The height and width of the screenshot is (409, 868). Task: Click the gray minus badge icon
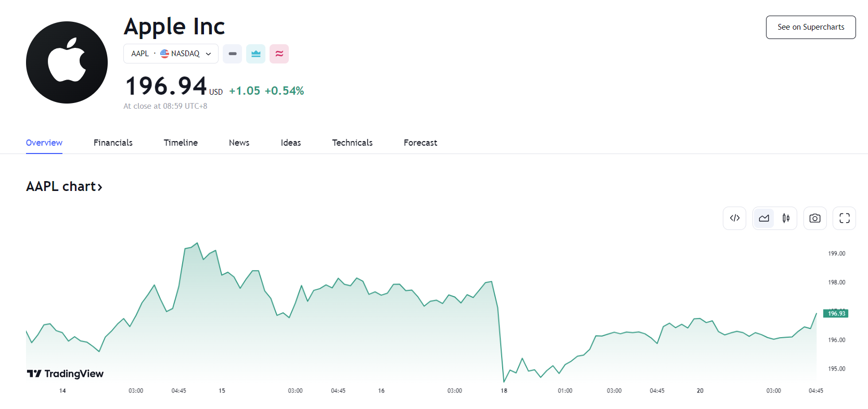click(x=233, y=54)
